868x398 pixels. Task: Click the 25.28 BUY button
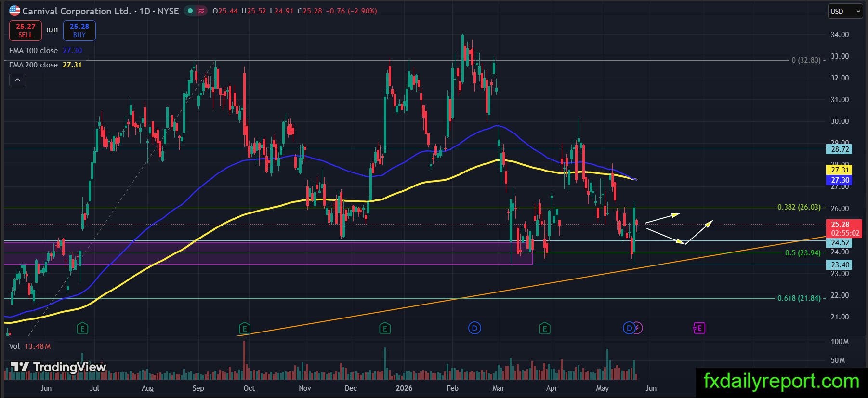click(x=79, y=30)
